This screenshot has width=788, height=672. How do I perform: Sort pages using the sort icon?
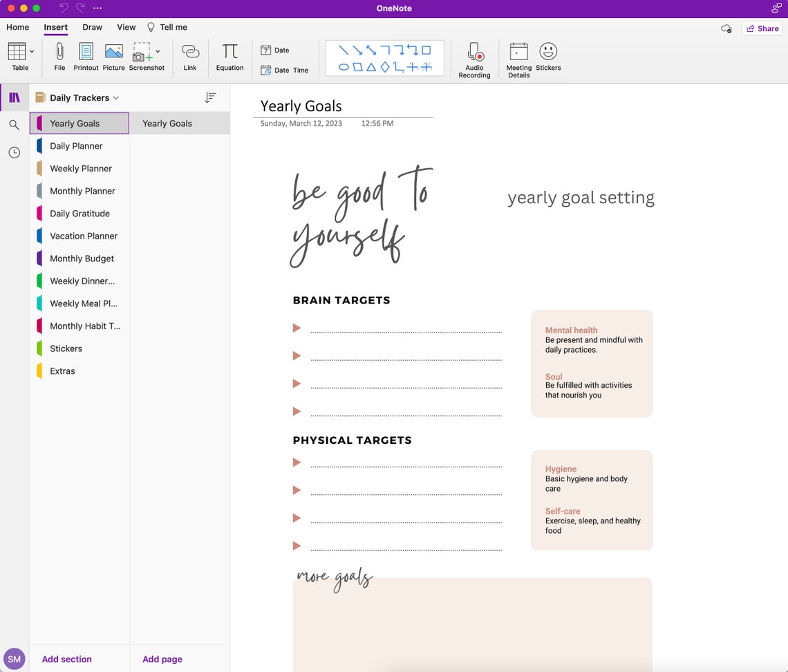click(x=211, y=97)
